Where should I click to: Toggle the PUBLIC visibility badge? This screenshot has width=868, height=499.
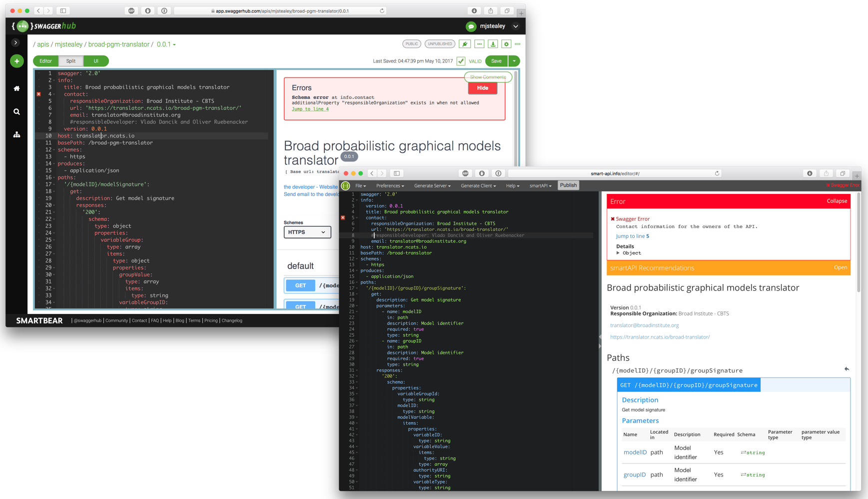[x=412, y=44]
